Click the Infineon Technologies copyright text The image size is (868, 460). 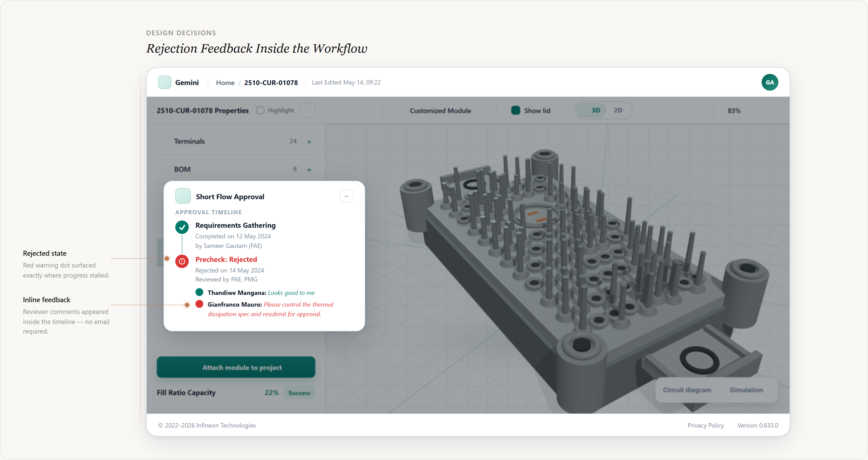click(x=207, y=425)
